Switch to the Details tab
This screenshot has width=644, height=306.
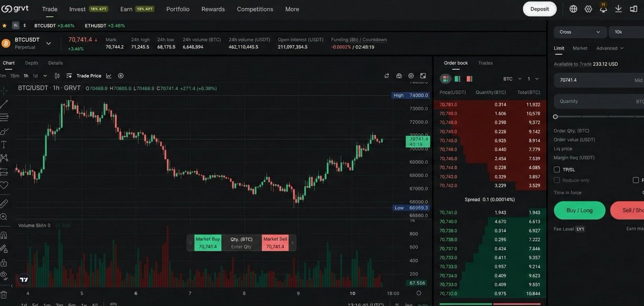pos(55,63)
